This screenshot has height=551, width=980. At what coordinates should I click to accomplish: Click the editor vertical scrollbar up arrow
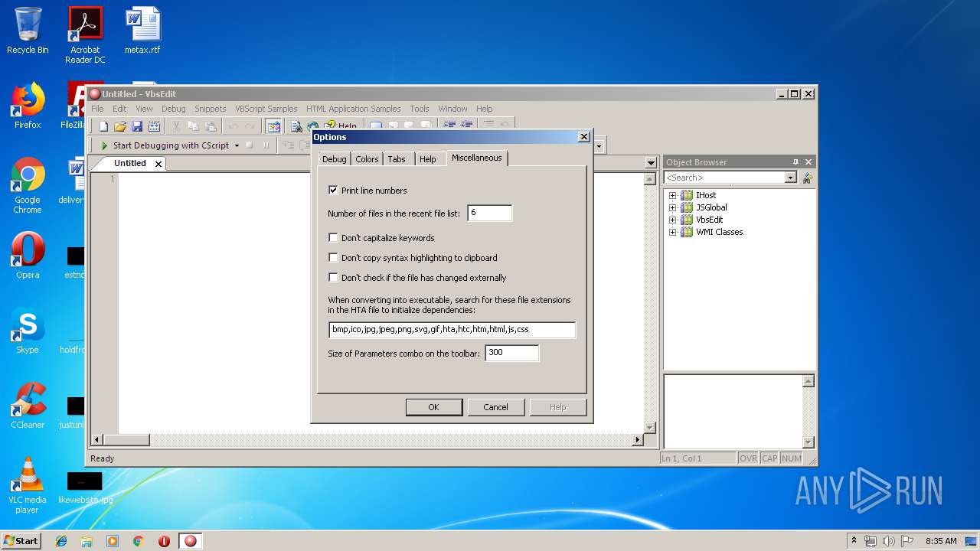(x=650, y=179)
